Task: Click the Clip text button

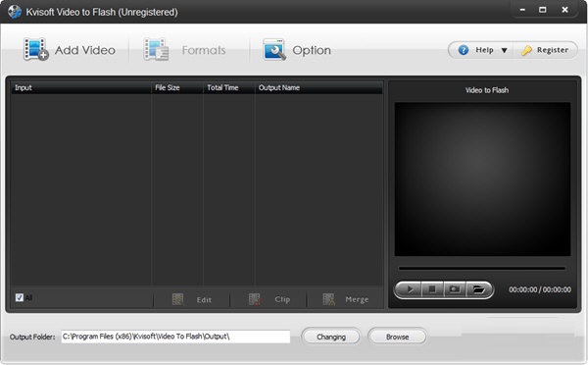Action: pos(282,299)
